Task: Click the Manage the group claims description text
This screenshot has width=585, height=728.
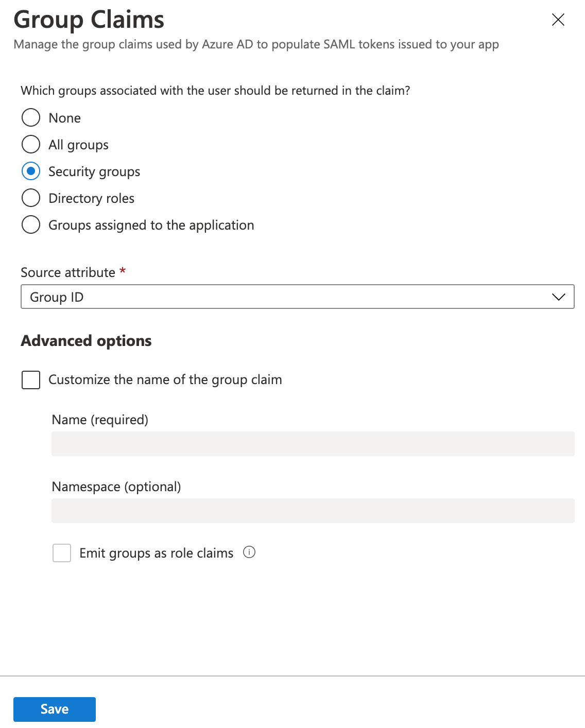Action: pos(256,44)
